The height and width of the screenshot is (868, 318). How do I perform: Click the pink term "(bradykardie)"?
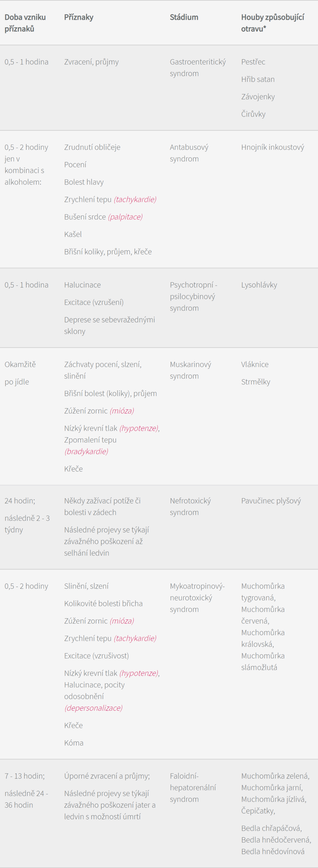point(86,451)
